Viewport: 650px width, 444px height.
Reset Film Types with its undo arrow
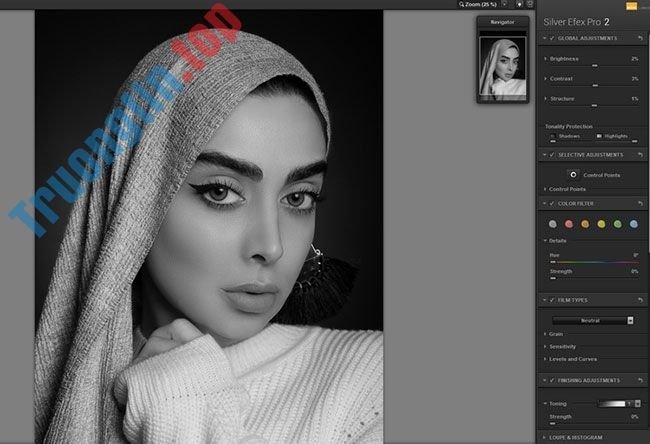coord(640,300)
